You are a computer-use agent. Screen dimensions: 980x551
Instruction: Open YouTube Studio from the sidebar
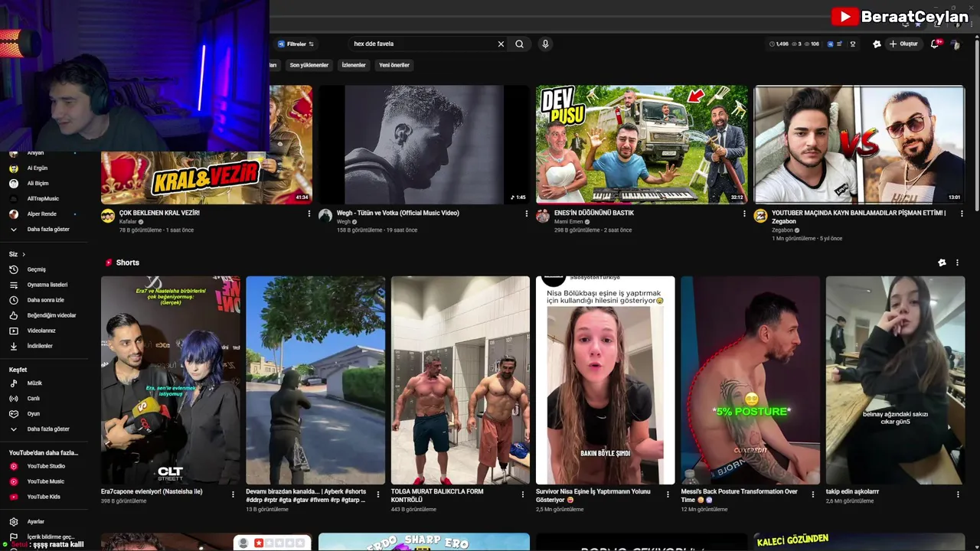(46, 466)
